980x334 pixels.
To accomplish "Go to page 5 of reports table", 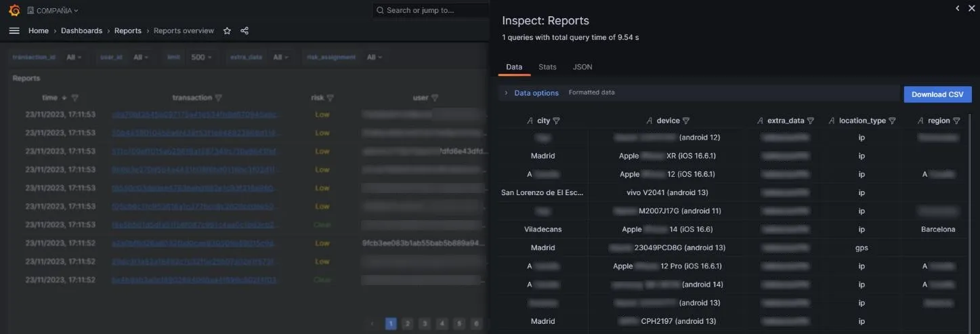I will tap(459, 324).
